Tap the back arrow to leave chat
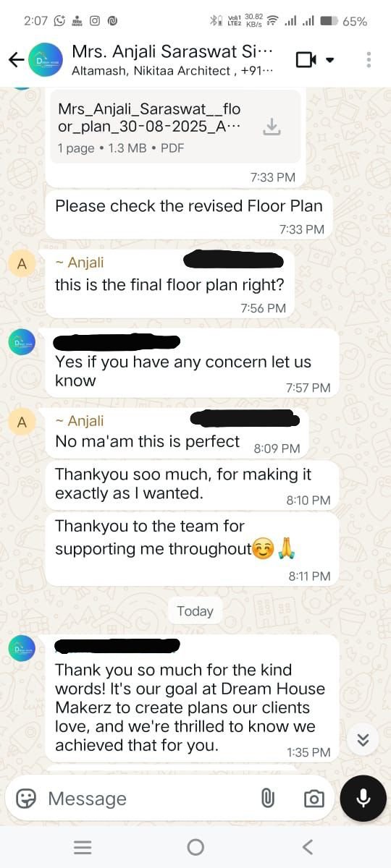The width and height of the screenshot is (391, 868). 16,60
